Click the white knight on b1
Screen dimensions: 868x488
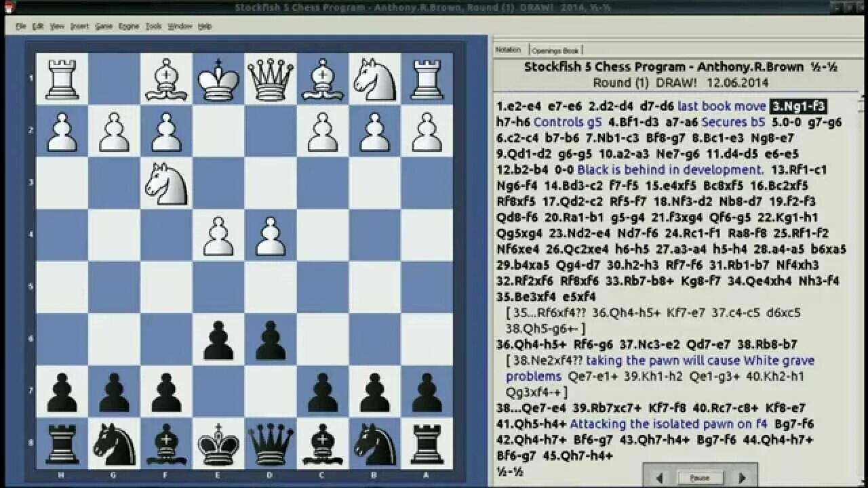pyautogui.click(x=375, y=79)
